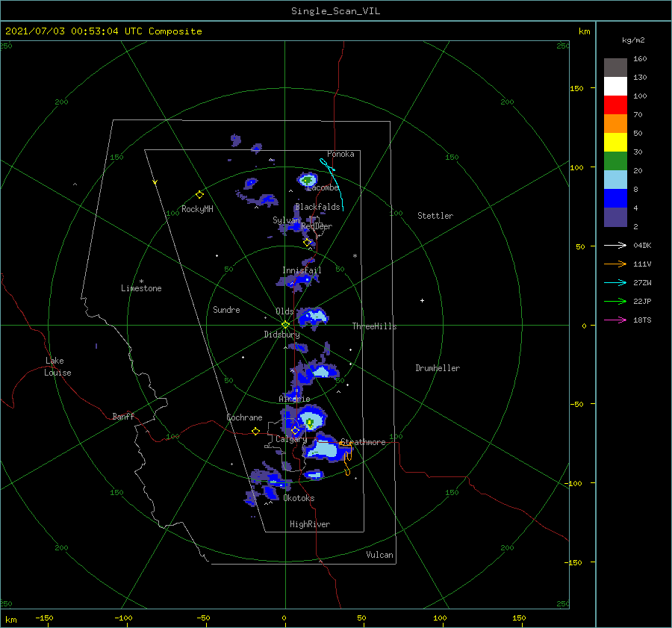Click the 2021/07/03 00:53:04 UTC Composite timestamp
This screenshot has width=672, height=628.
click(103, 31)
